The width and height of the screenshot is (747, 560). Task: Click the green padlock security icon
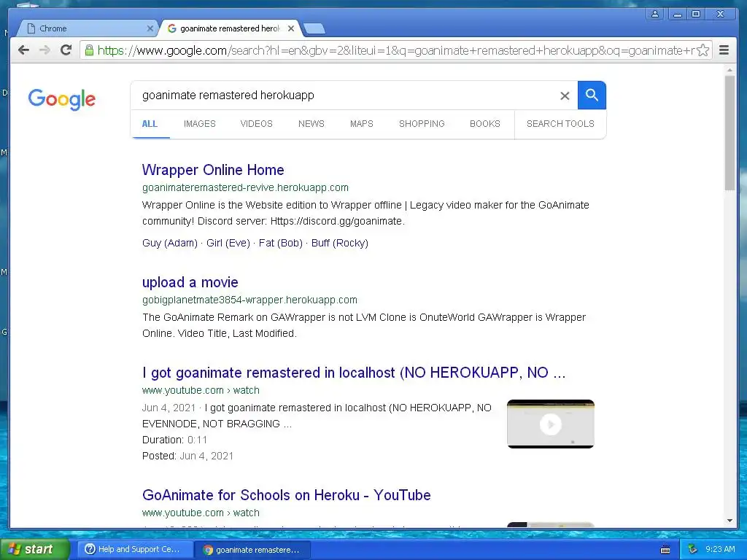click(x=89, y=50)
